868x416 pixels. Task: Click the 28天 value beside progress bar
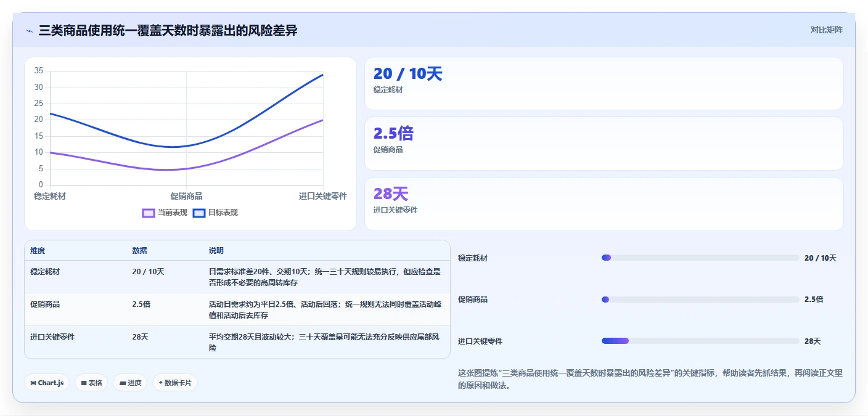tap(813, 341)
